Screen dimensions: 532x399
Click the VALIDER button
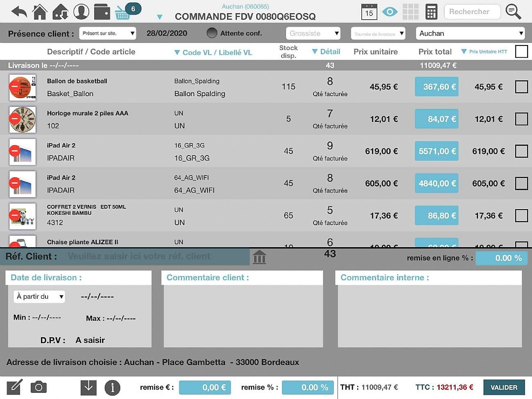(x=504, y=387)
